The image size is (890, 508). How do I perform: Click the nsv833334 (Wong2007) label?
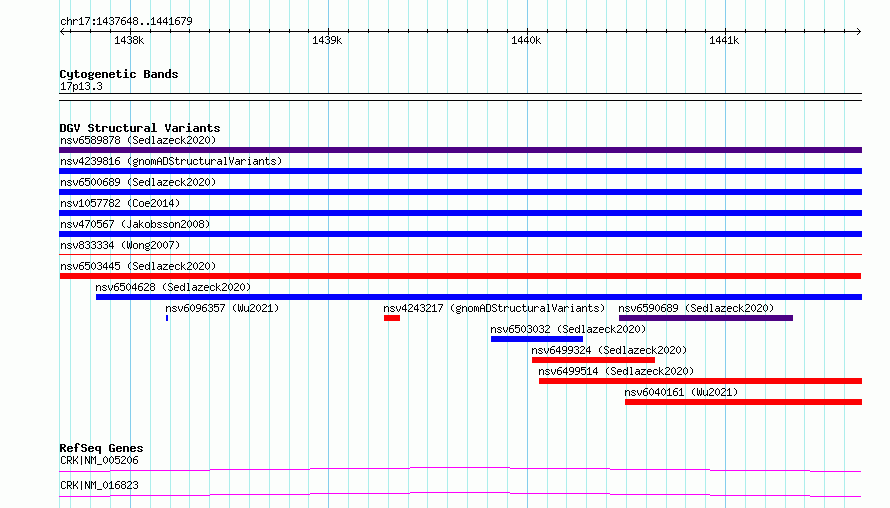[120, 245]
